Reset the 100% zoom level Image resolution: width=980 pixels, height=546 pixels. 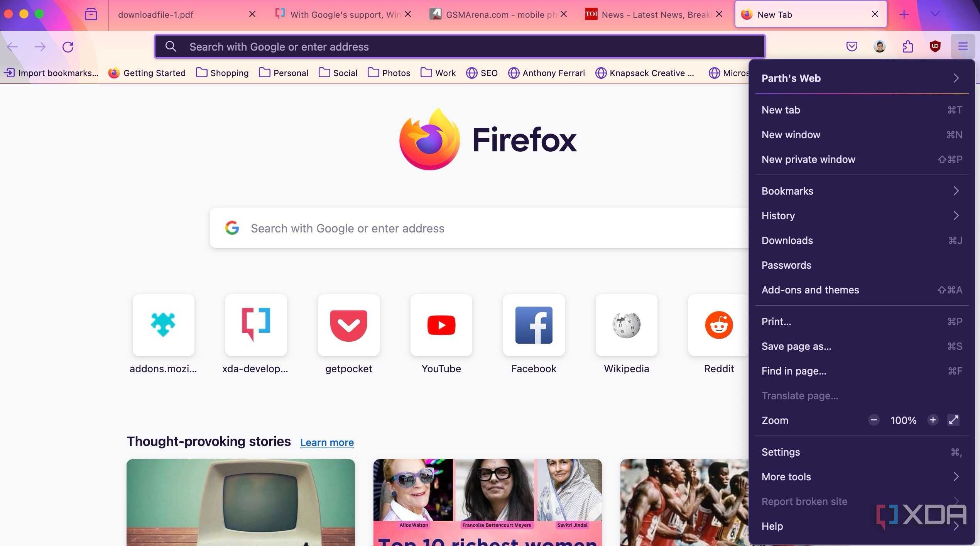[904, 421]
